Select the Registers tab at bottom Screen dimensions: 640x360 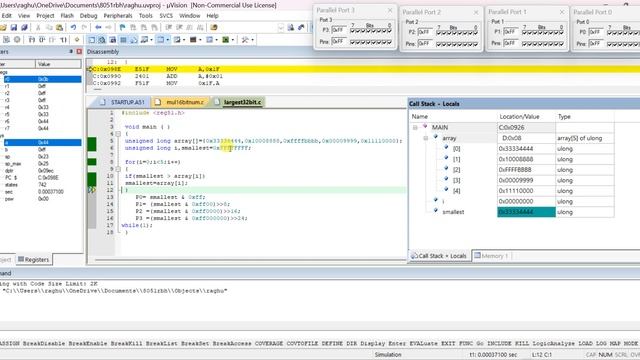33,260
